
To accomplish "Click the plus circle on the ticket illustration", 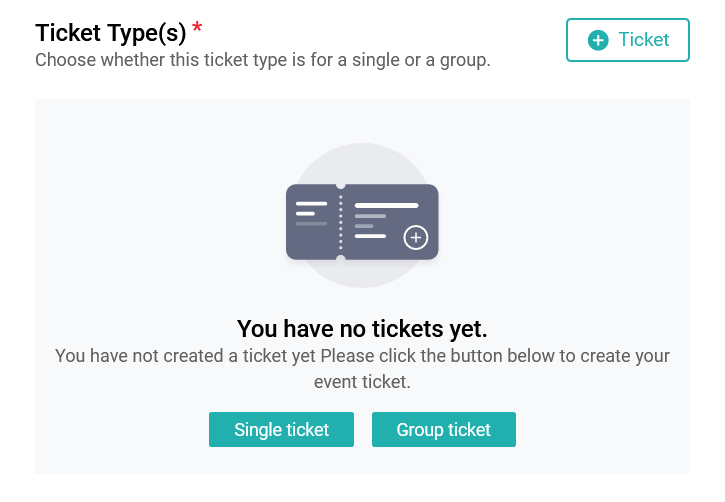I will 416,238.
